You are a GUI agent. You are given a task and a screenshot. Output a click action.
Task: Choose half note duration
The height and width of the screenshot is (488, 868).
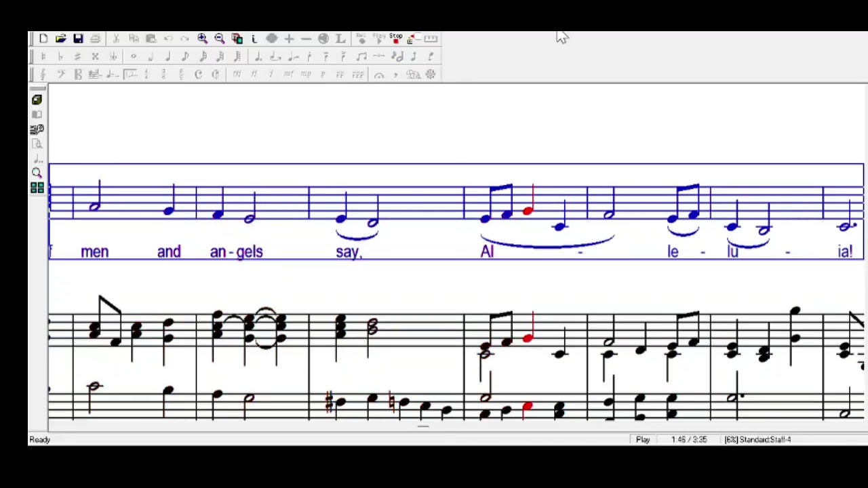click(x=151, y=56)
